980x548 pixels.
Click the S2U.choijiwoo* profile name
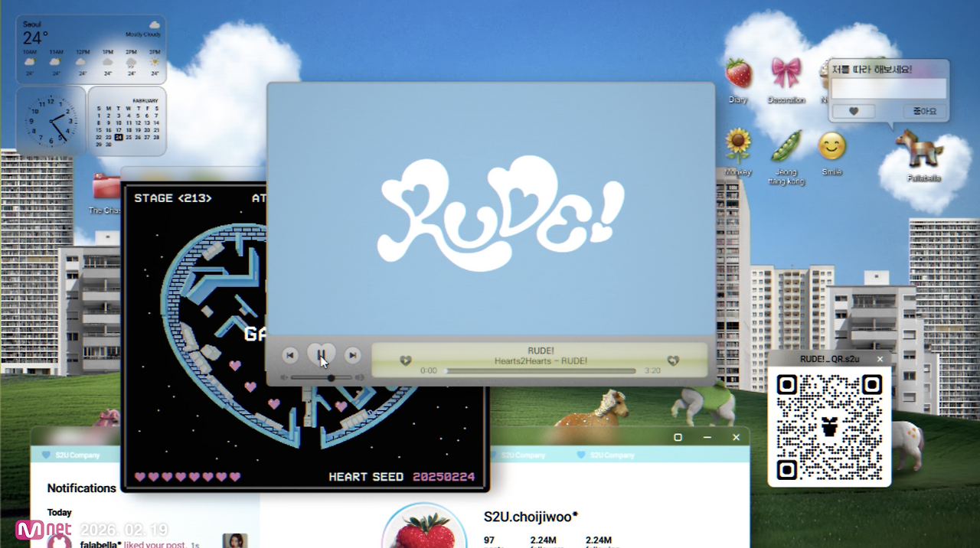pos(531,517)
